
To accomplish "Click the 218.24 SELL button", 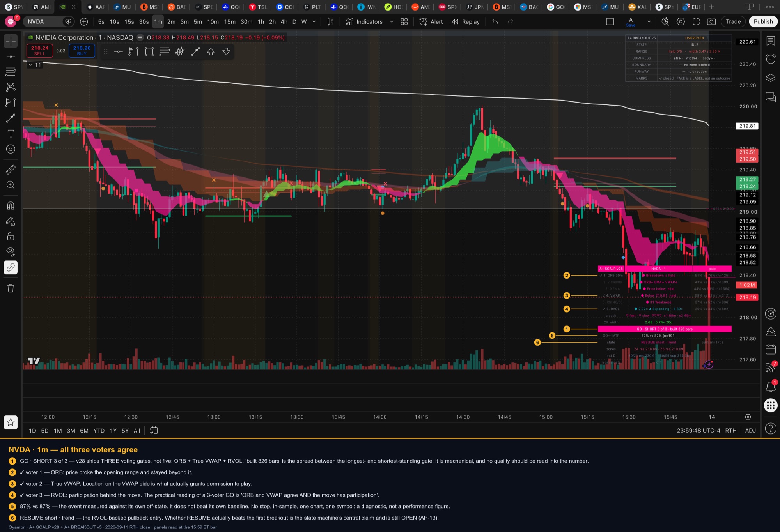I will click(x=39, y=51).
